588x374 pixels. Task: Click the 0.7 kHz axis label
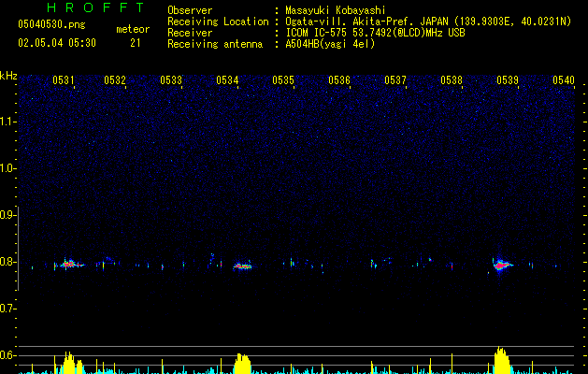click(7, 309)
